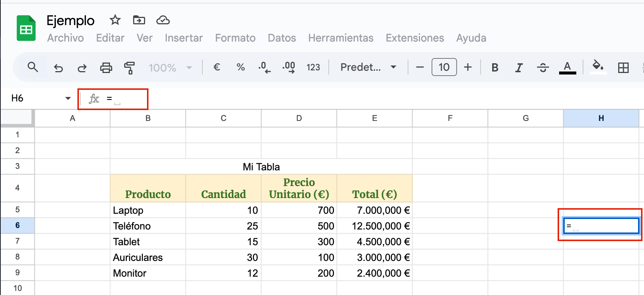Viewport: 644px width, 295px height.
Task: Click the select-all corner box
Action: pyautogui.click(x=17, y=118)
